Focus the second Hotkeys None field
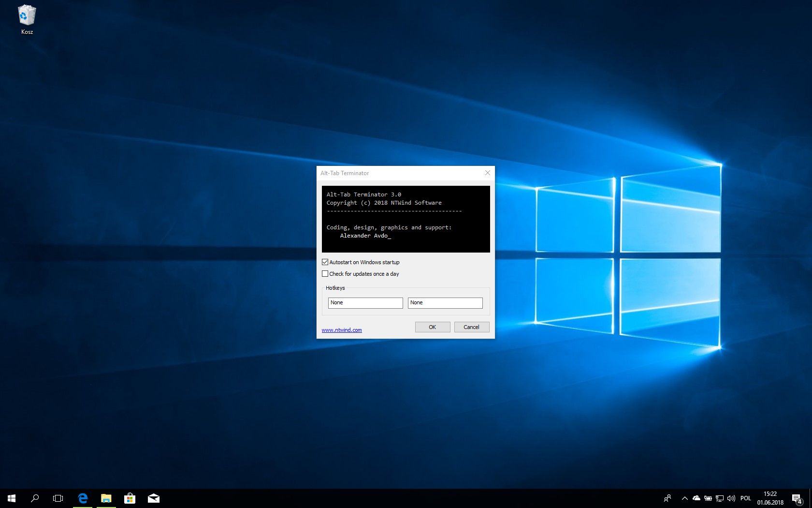 click(445, 303)
